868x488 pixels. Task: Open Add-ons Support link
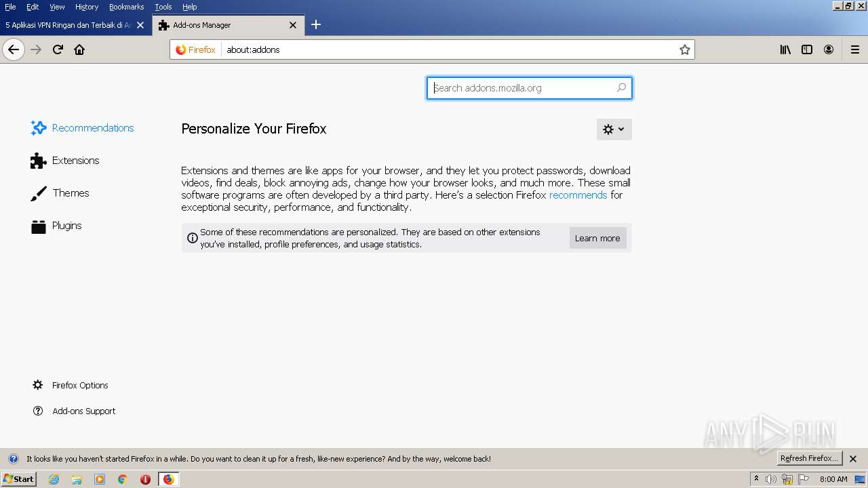(x=75, y=411)
